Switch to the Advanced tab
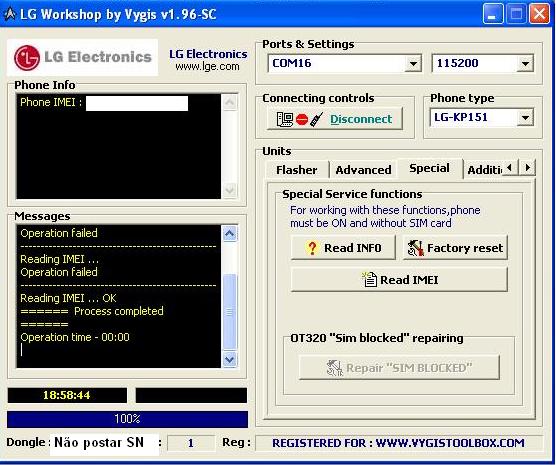The image size is (556, 465). pyautogui.click(x=363, y=170)
